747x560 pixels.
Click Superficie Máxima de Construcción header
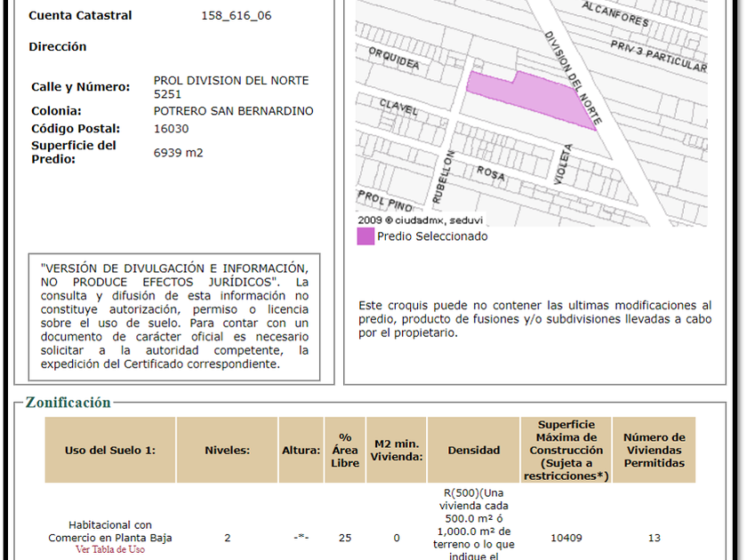(x=566, y=450)
